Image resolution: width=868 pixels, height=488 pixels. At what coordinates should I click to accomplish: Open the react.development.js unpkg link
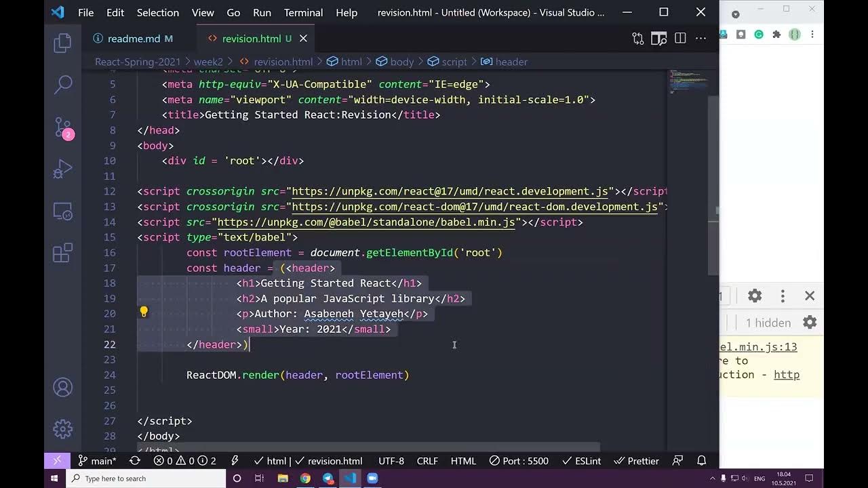click(x=450, y=191)
